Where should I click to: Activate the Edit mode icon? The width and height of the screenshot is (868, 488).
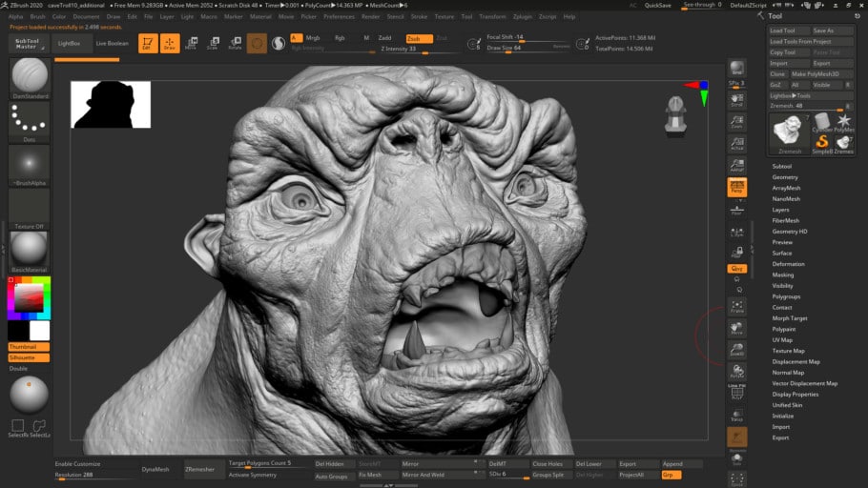click(x=148, y=43)
